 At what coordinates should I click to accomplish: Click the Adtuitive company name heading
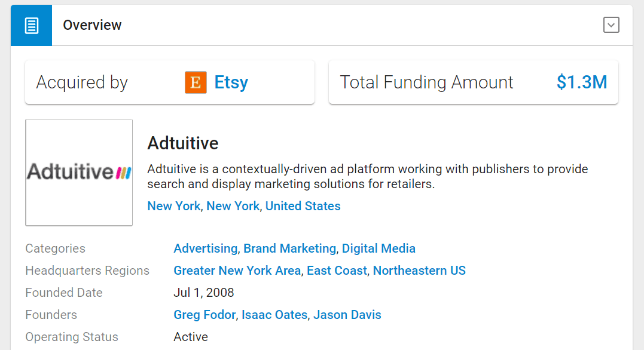click(183, 143)
